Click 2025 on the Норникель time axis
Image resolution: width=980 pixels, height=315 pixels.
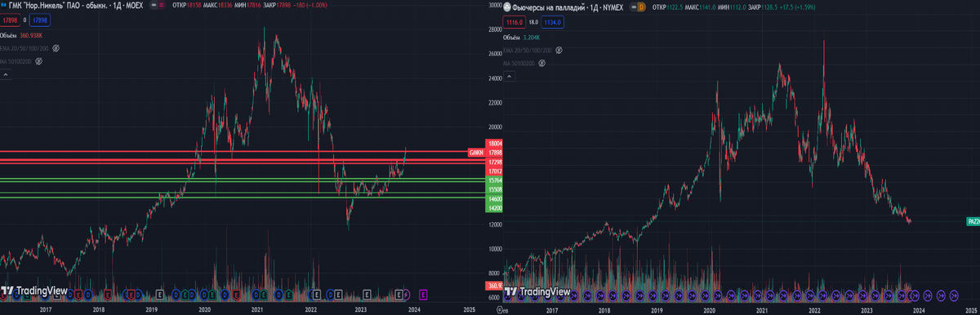pos(469,309)
